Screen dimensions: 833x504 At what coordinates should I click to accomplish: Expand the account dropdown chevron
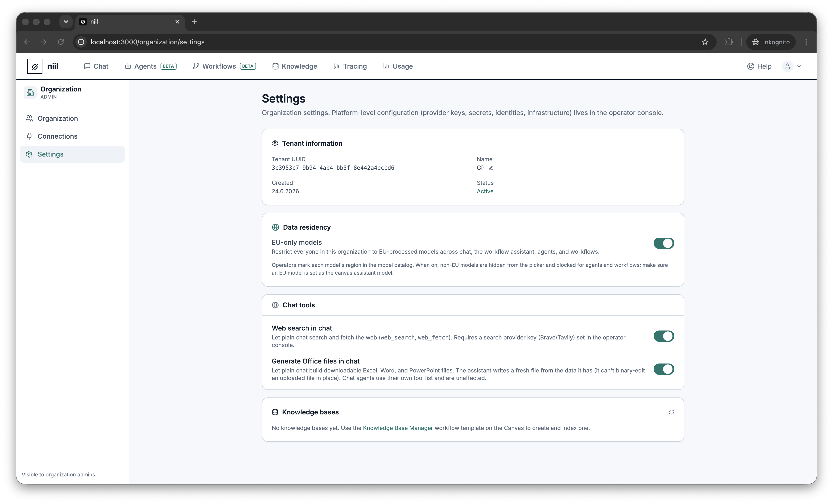[799, 66]
